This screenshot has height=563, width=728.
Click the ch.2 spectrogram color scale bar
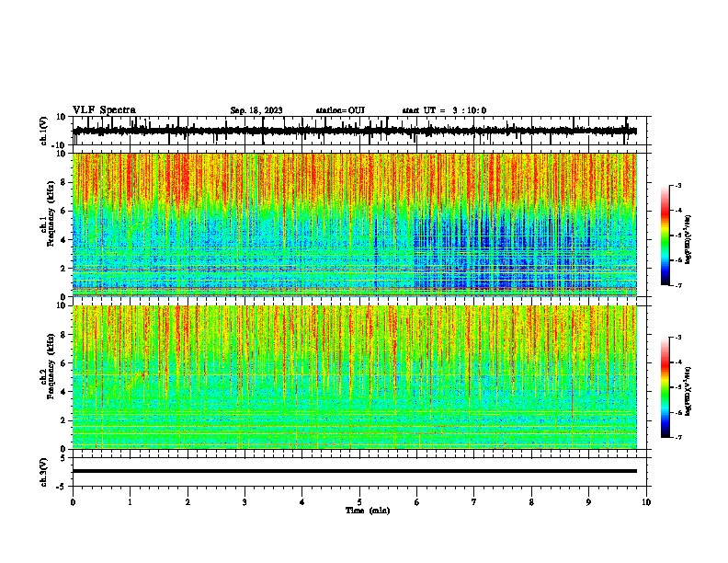point(665,387)
